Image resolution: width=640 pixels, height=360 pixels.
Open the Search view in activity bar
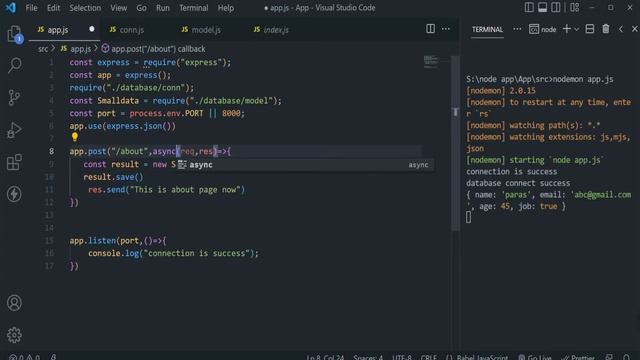(15, 65)
